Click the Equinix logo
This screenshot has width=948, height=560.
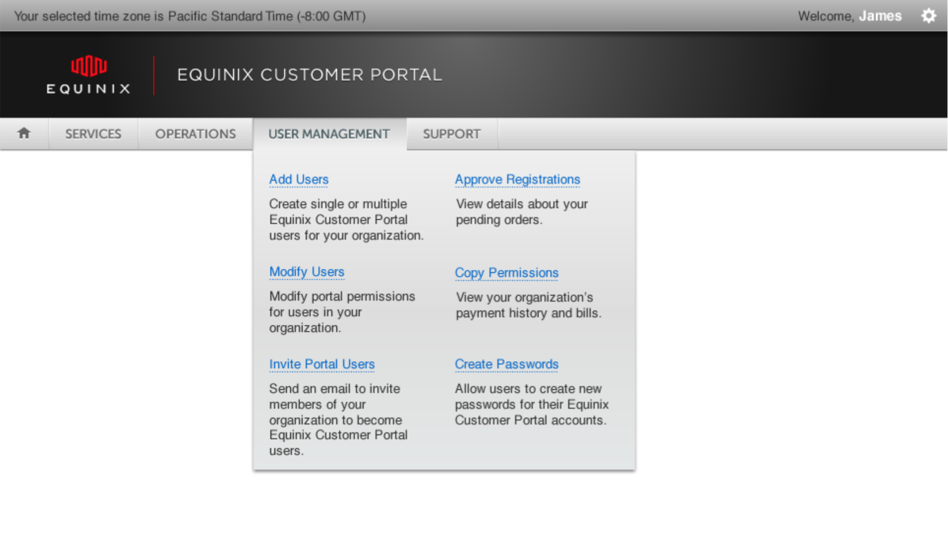point(88,75)
